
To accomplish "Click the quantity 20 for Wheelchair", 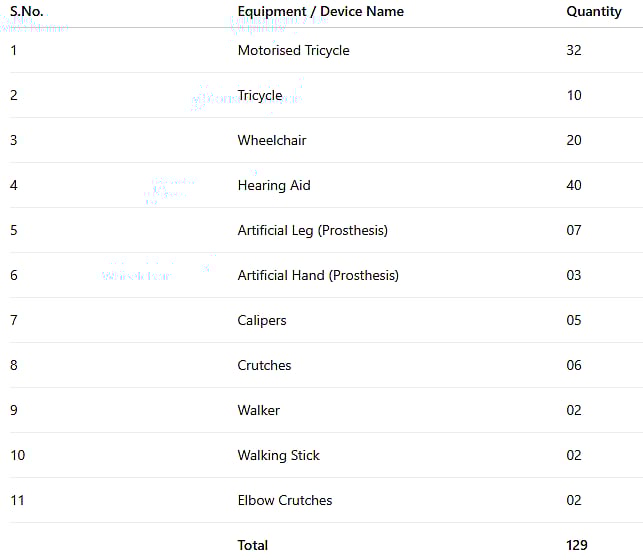I will [573, 140].
